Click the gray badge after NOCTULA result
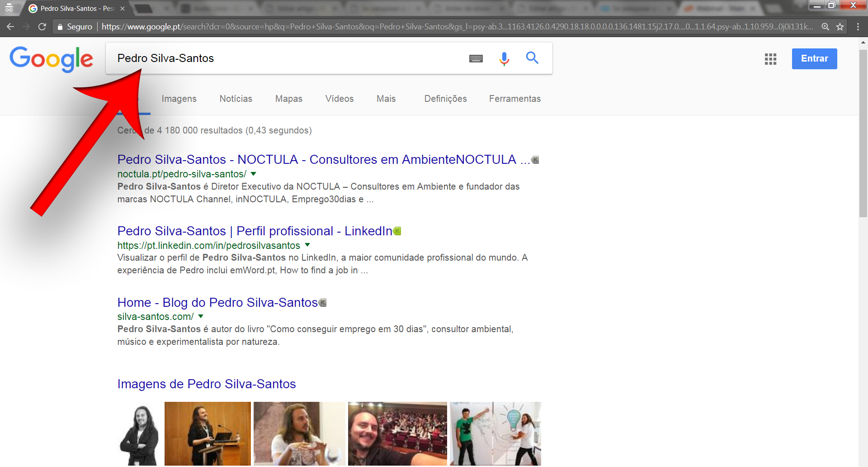Image resolution: width=868 pixels, height=467 pixels. [535, 160]
